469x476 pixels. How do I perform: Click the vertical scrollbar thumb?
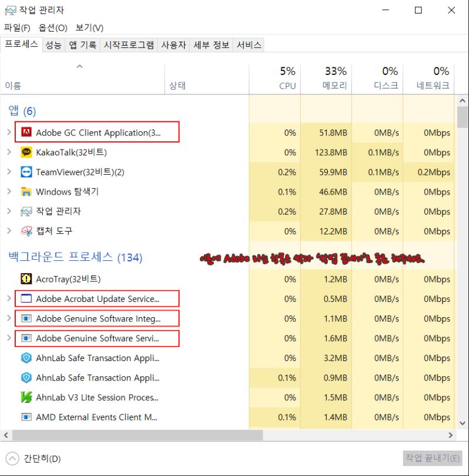pos(463,117)
